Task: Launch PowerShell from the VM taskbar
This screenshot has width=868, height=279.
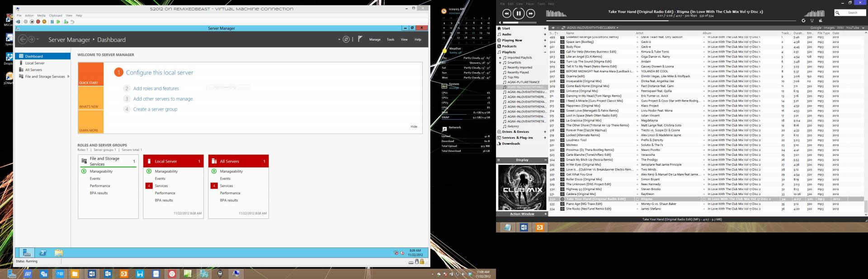Action: tap(43, 253)
